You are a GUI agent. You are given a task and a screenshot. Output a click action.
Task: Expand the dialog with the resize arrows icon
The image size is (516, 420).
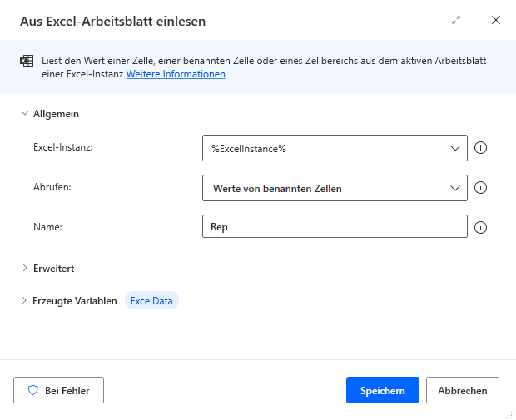coord(456,21)
